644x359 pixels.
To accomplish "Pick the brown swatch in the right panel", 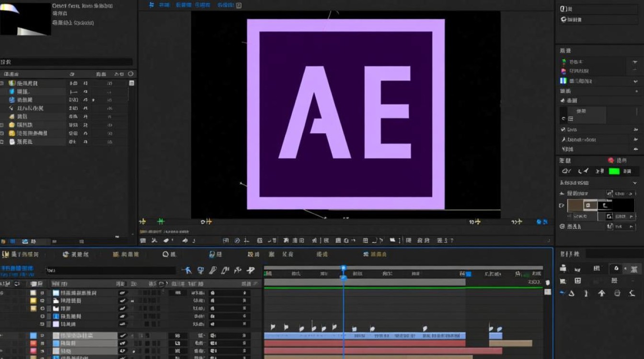I will pyautogui.click(x=575, y=205).
